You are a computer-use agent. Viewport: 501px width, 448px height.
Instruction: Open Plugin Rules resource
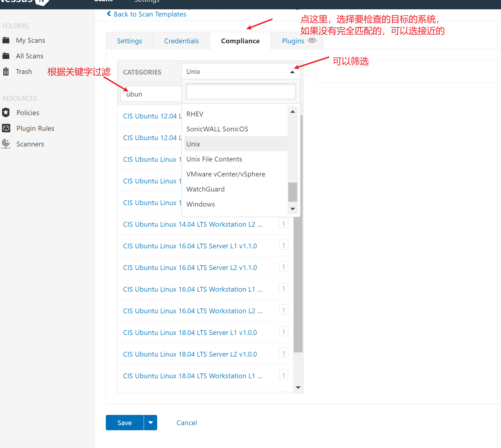(35, 128)
